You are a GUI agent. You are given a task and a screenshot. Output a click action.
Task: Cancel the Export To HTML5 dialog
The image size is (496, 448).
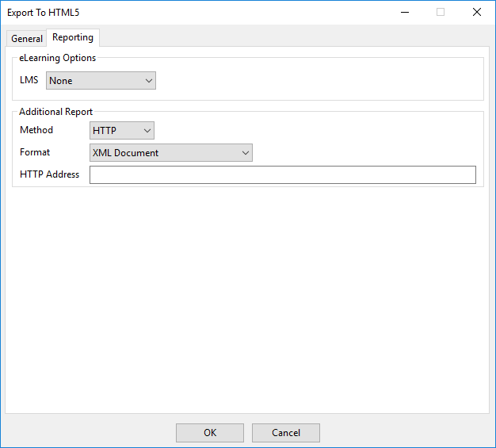point(286,432)
